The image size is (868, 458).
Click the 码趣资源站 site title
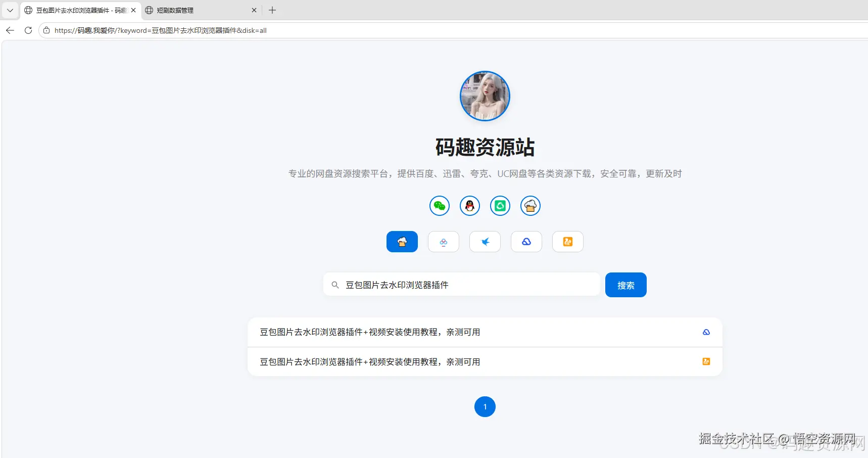(485, 147)
